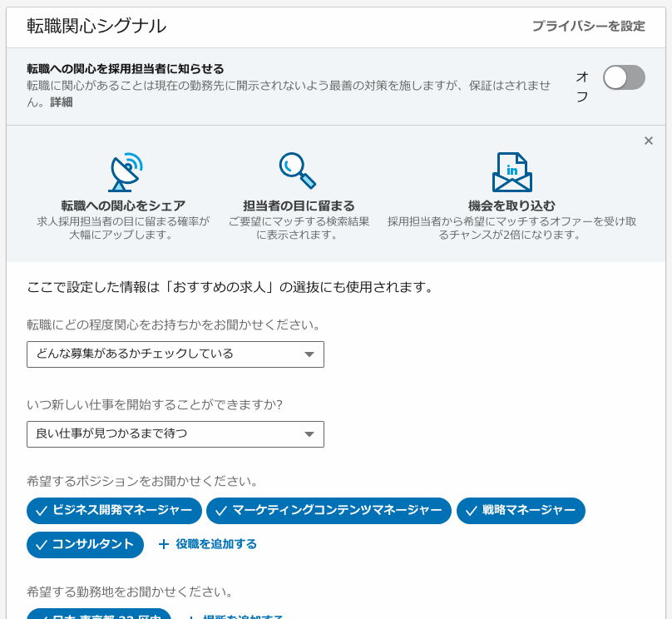Screen dimensions: 672x619
Task: Click the satellite dish share icon
Action: tap(125, 172)
